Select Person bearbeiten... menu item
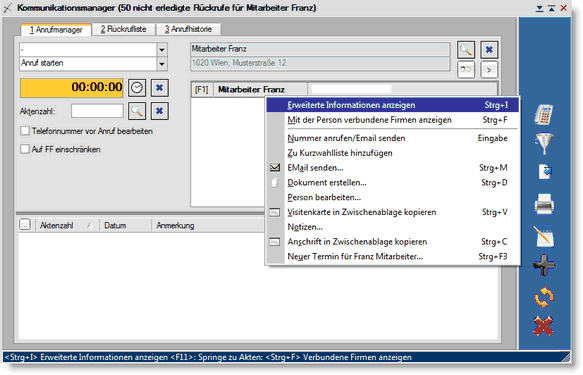 point(393,197)
